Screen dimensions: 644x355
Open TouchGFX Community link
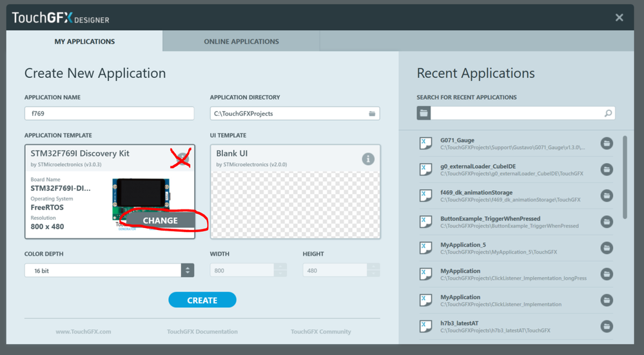[x=321, y=332]
